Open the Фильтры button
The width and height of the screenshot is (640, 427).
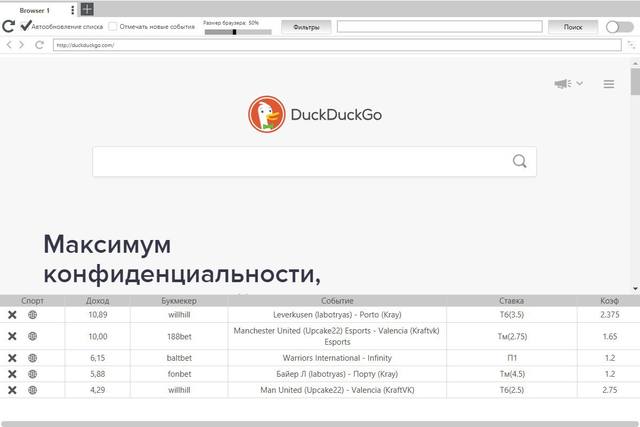[x=306, y=27]
